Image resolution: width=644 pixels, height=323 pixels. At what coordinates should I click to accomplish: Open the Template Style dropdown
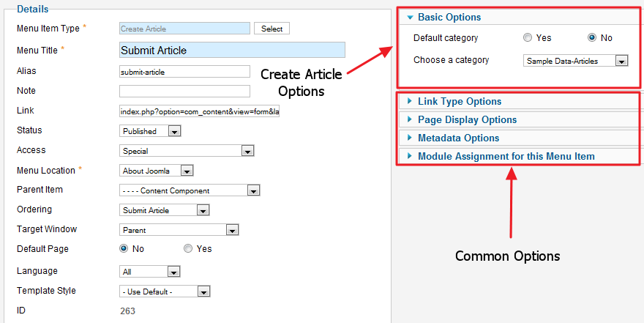coord(165,292)
